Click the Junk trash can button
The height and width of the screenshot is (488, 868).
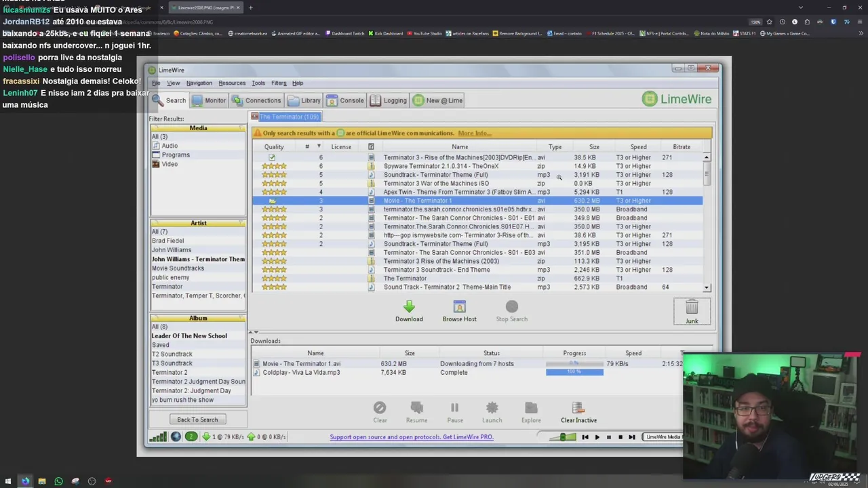692,312
